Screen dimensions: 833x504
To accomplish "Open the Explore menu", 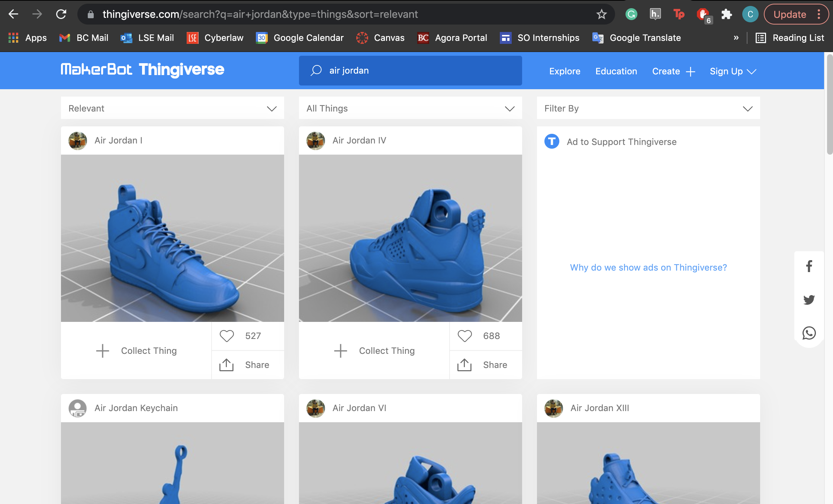I will [565, 71].
